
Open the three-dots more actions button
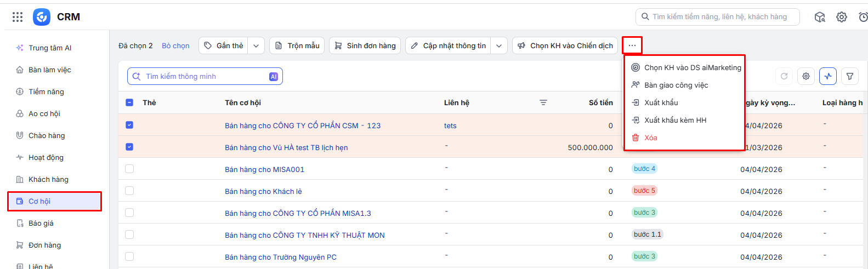coord(632,45)
